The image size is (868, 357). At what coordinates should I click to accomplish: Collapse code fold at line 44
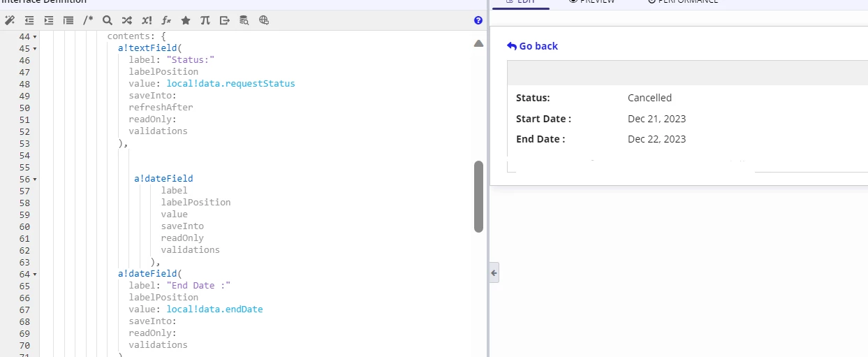tap(35, 36)
